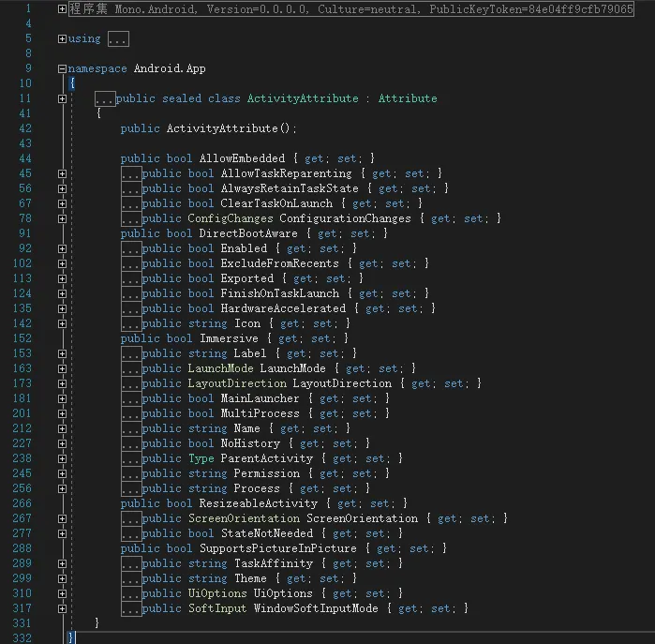Click the Attribute base class name
The height and width of the screenshot is (644, 655).
tap(408, 98)
